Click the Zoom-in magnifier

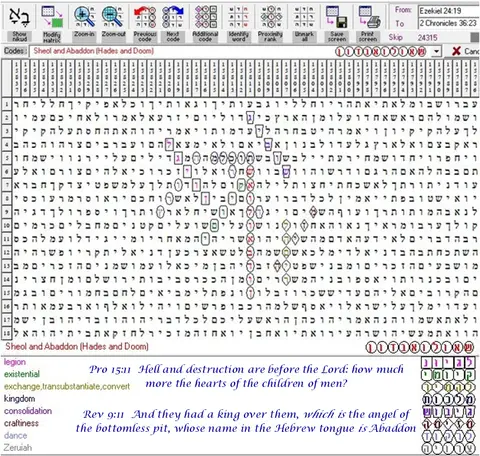point(84,23)
